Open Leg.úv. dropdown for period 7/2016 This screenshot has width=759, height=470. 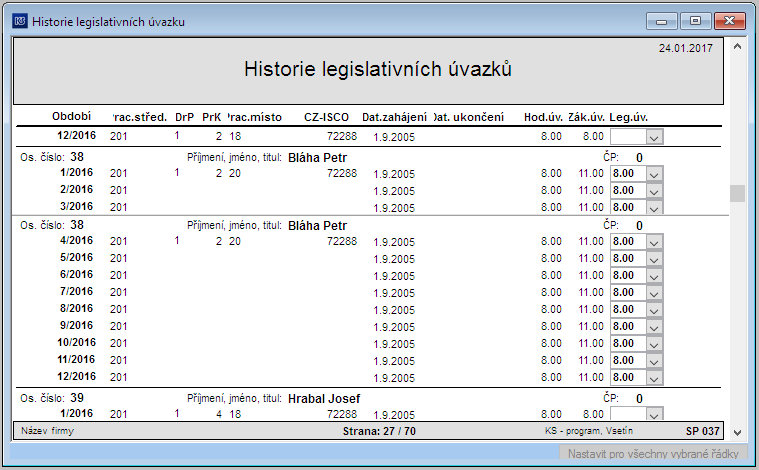(654, 293)
